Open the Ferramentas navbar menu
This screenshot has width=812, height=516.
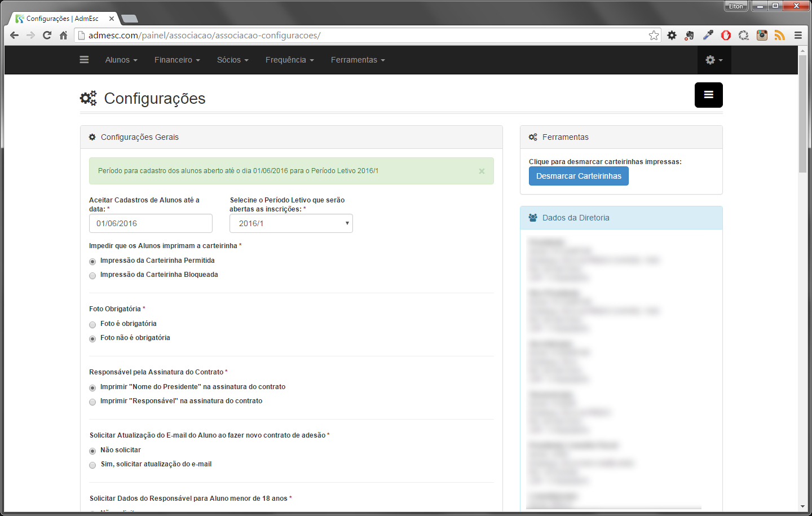[358, 60]
